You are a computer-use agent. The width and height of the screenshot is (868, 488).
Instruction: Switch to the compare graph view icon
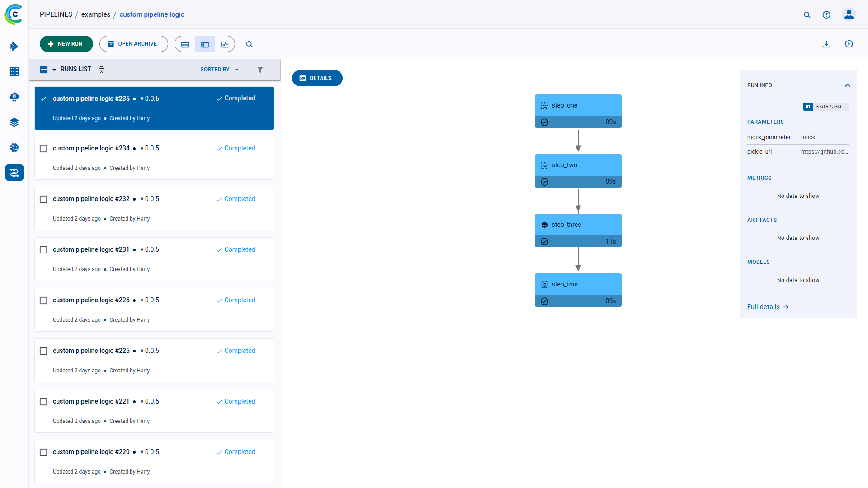tap(225, 44)
